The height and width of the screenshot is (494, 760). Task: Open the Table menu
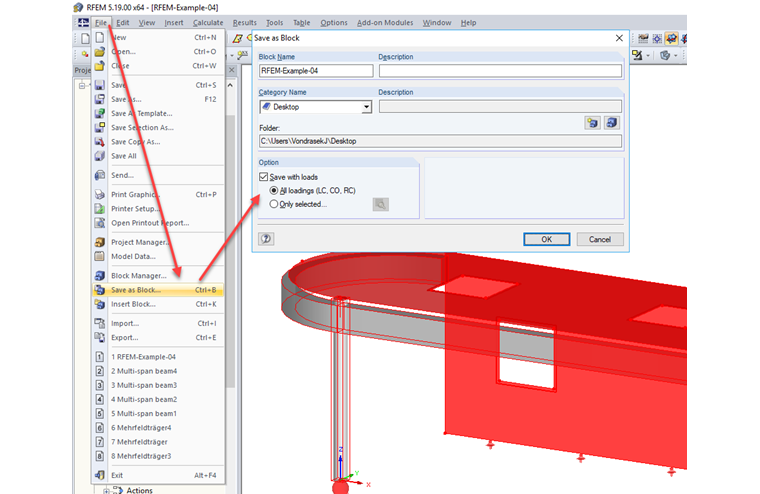(x=301, y=23)
